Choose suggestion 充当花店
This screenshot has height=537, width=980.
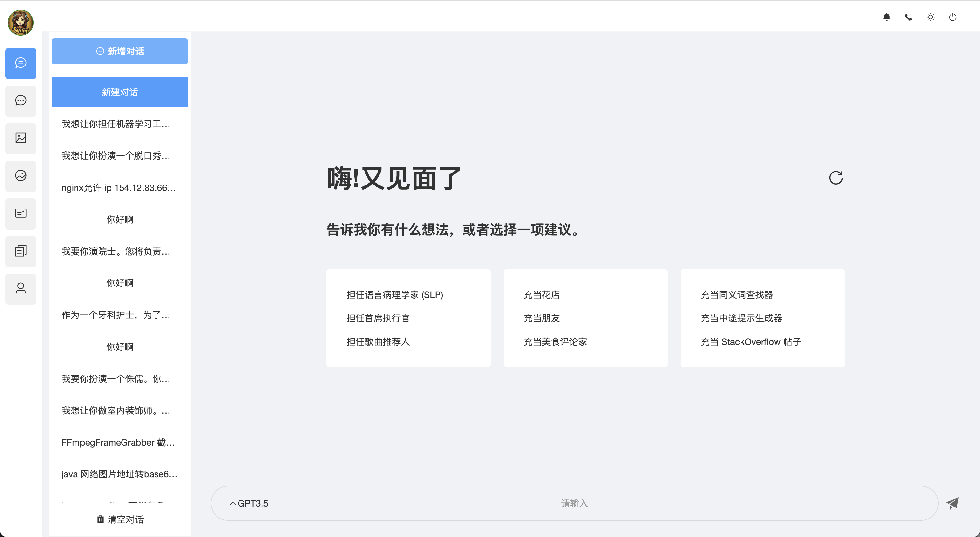coord(541,295)
